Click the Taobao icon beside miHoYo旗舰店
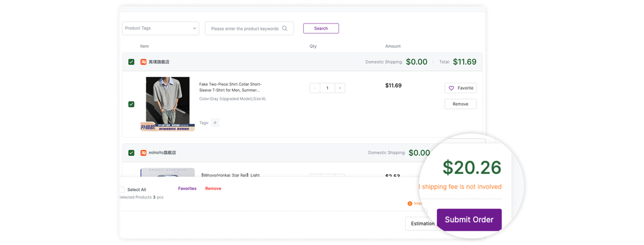Image resolution: width=644 pixels, height=245 pixels. click(x=143, y=153)
